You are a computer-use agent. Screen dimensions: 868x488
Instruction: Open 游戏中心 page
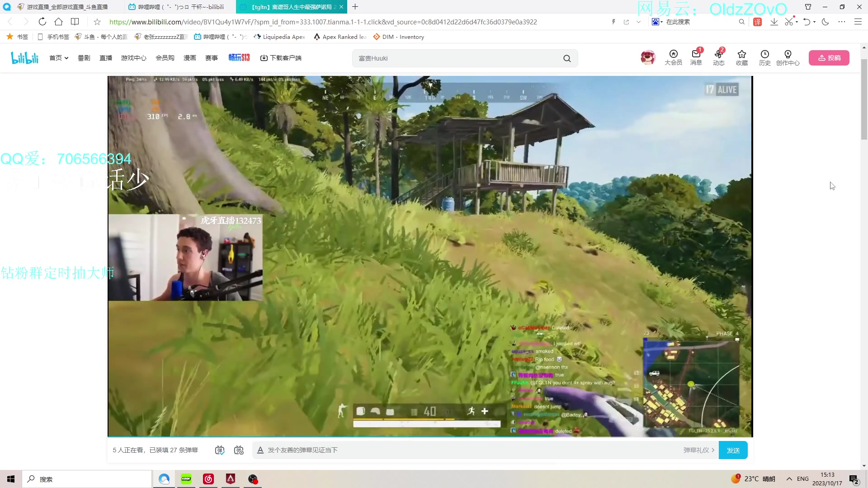pos(134,58)
